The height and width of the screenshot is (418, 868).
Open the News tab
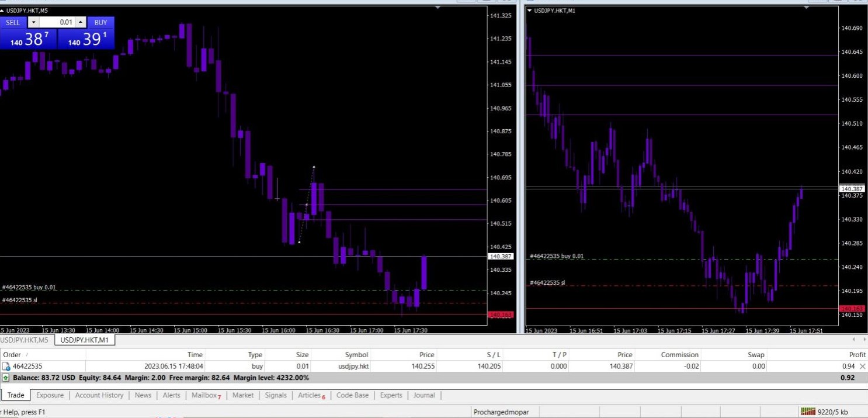143,395
